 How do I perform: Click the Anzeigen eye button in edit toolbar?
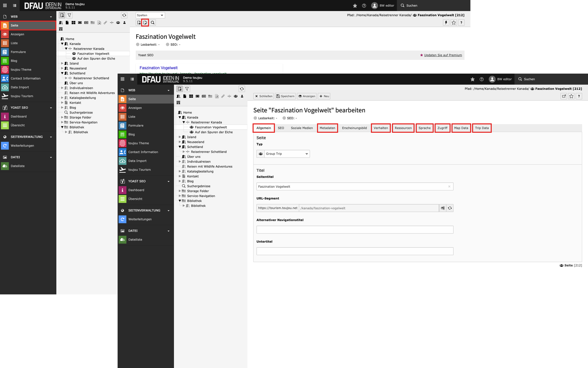[307, 96]
